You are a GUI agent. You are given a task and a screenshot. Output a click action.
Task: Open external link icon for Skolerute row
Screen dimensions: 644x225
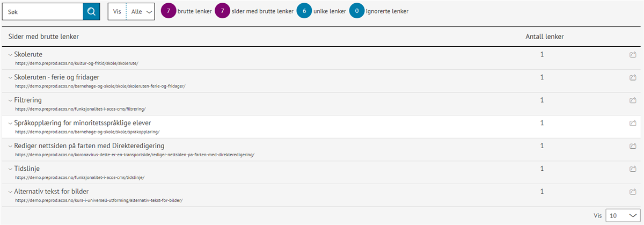point(633,55)
